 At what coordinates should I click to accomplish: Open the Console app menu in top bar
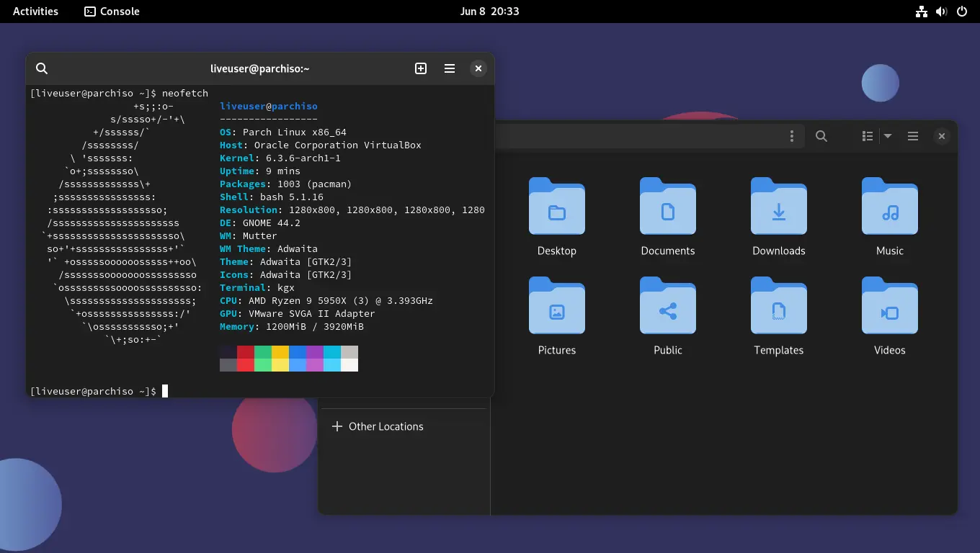pyautogui.click(x=112, y=12)
